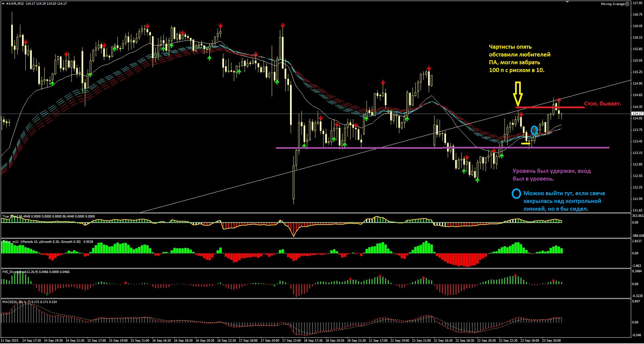Click the sad-face expert advisor icon
Viewport: 644px width, 344px height.
point(627,4)
